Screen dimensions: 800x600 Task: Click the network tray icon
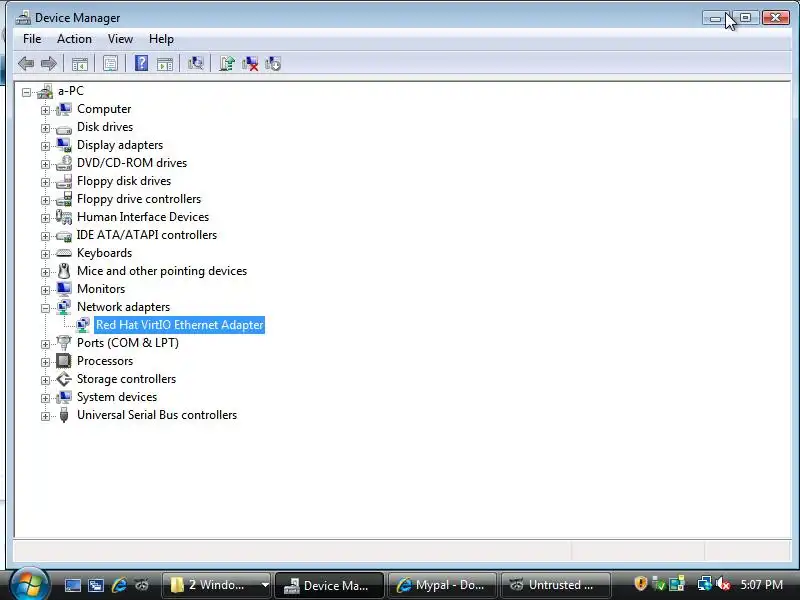(x=705, y=584)
